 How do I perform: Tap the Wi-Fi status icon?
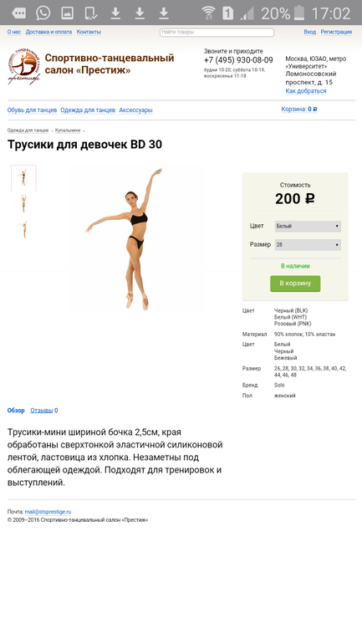tap(209, 13)
